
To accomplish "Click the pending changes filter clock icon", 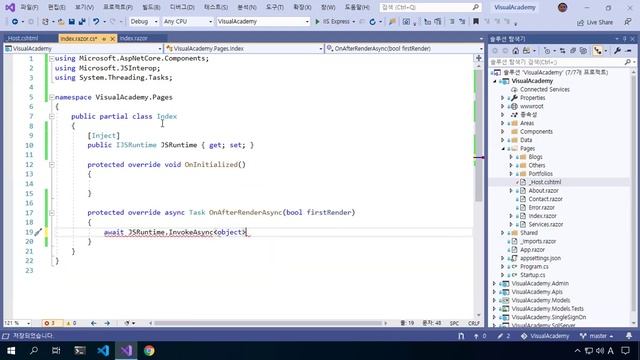I will tap(547, 51).
